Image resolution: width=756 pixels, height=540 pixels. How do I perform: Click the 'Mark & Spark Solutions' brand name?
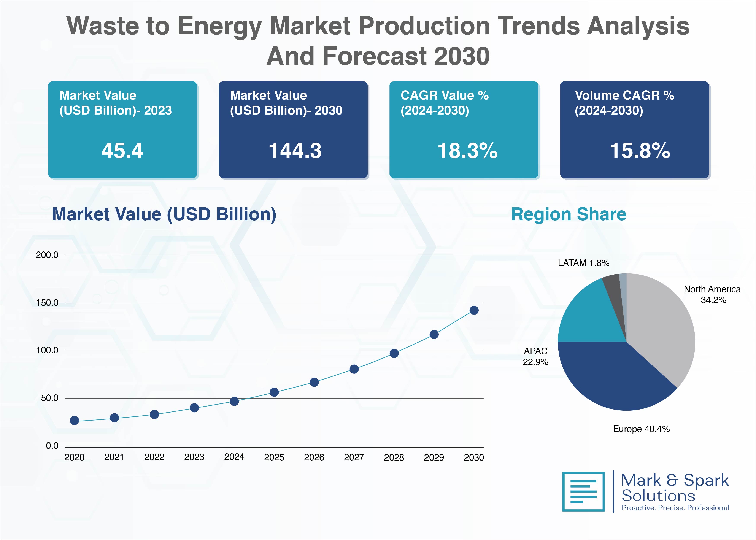675,488
